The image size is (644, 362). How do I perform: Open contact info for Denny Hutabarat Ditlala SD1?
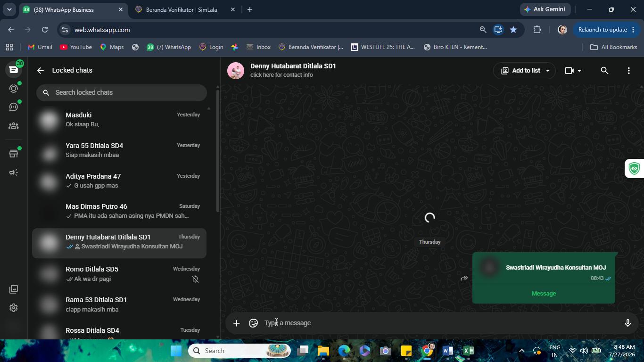pos(293,70)
